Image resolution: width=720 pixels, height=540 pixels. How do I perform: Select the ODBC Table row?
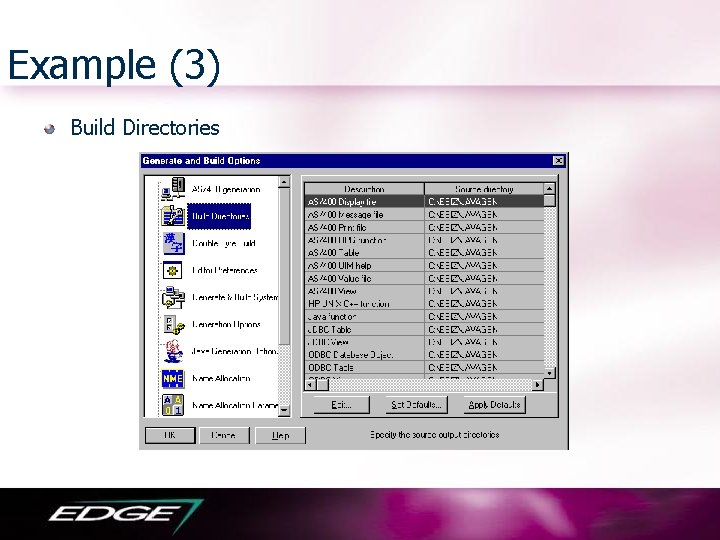point(424,367)
